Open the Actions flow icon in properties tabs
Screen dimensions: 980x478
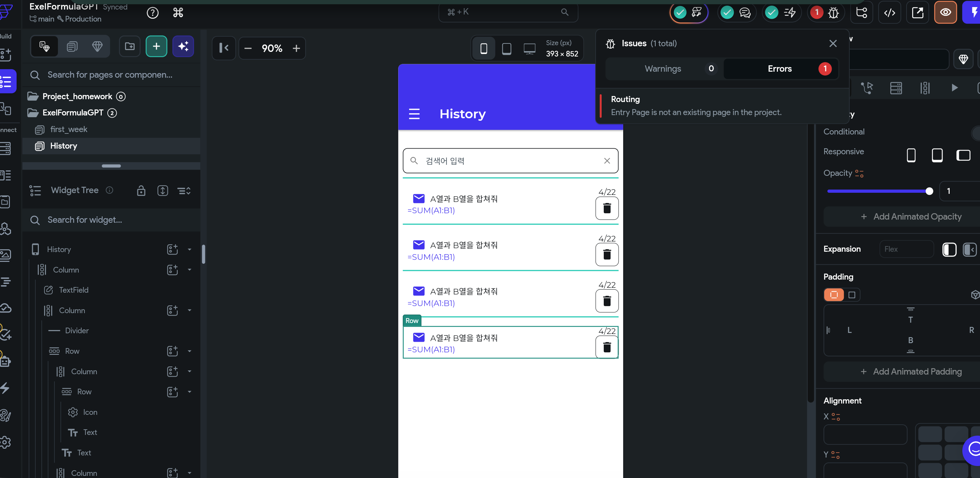(867, 88)
